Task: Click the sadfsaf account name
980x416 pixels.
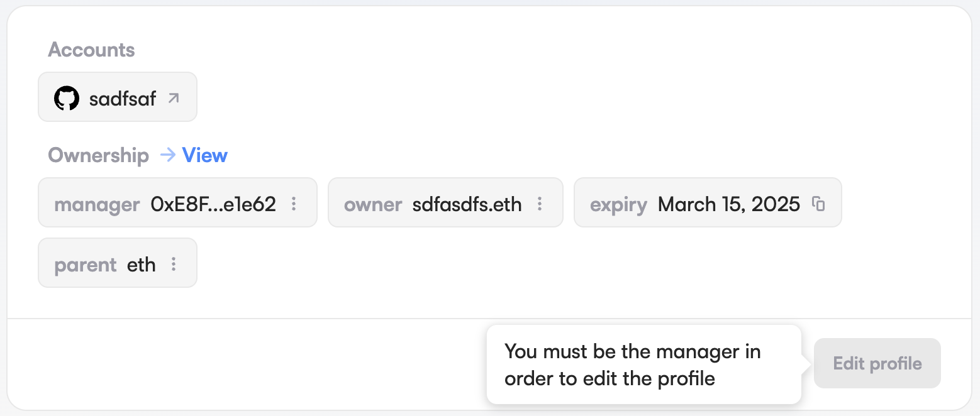Action: click(x=123, y=99)
